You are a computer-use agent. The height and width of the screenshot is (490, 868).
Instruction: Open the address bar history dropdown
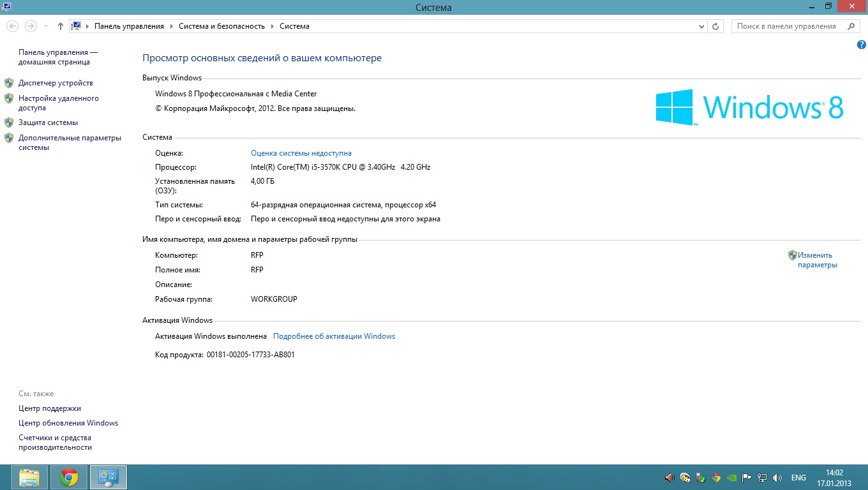(x=702, y=27)
